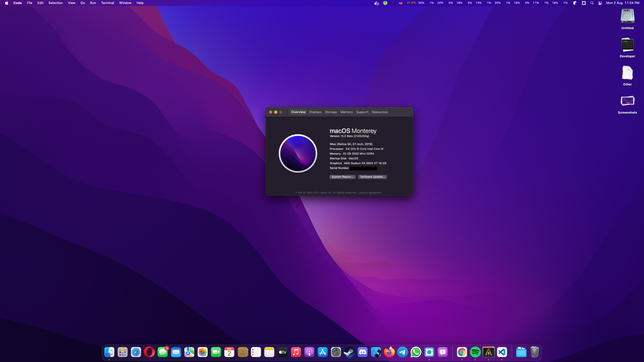644x362 pixels.
Task: Open Spotify from the Dock
Action: pyautogui.click(x=475, y=352)
